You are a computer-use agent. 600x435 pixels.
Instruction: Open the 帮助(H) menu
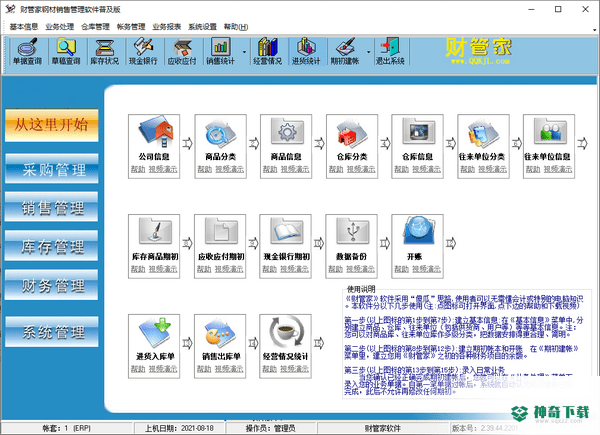[x=236, y=26]
